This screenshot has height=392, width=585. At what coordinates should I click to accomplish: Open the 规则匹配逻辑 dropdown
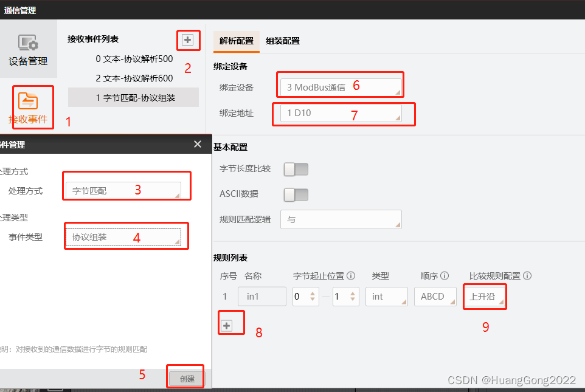(x=341, y=219)
